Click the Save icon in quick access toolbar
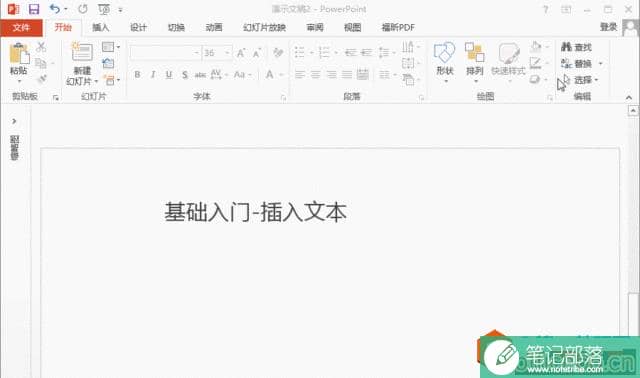Image resolution: width=640 pixels, height=378 pixels. [34, 9]
